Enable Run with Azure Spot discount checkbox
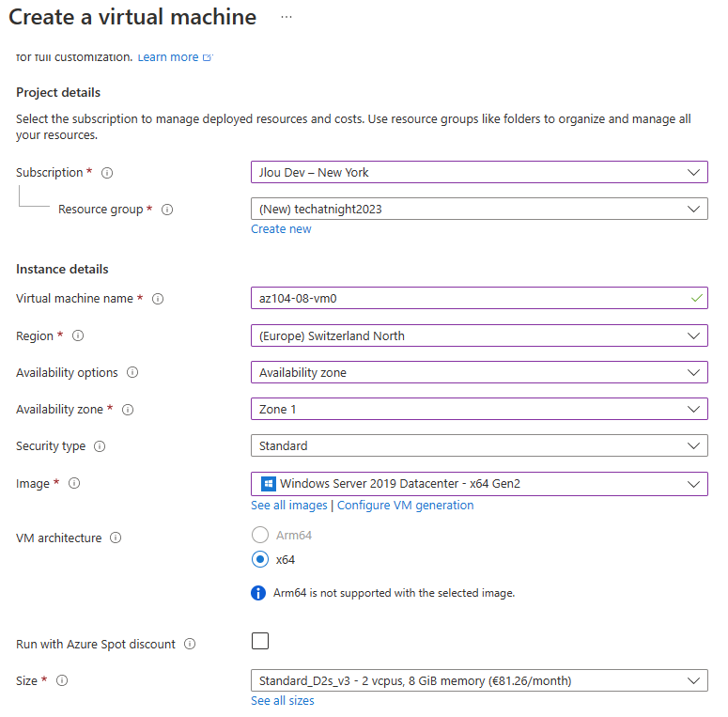This screenshot has width=728, height=717. (x=260, y=641)
